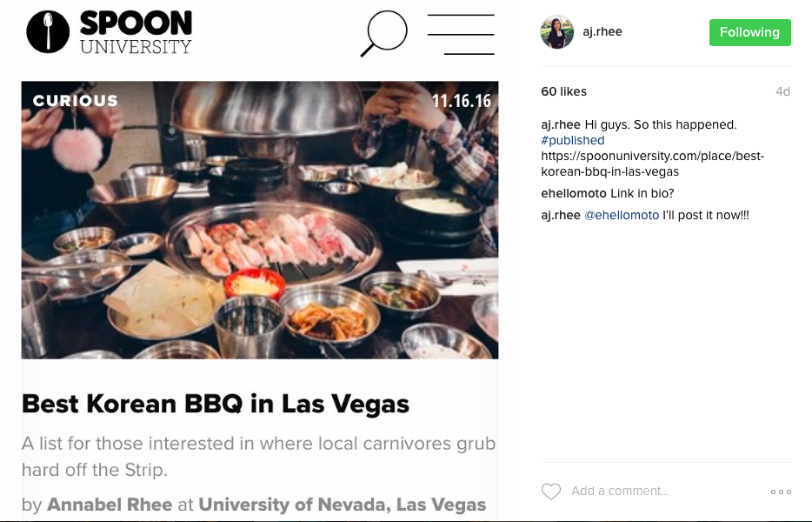
Task: Like the post with the heart icon
Action: click(x=551, y=491)
